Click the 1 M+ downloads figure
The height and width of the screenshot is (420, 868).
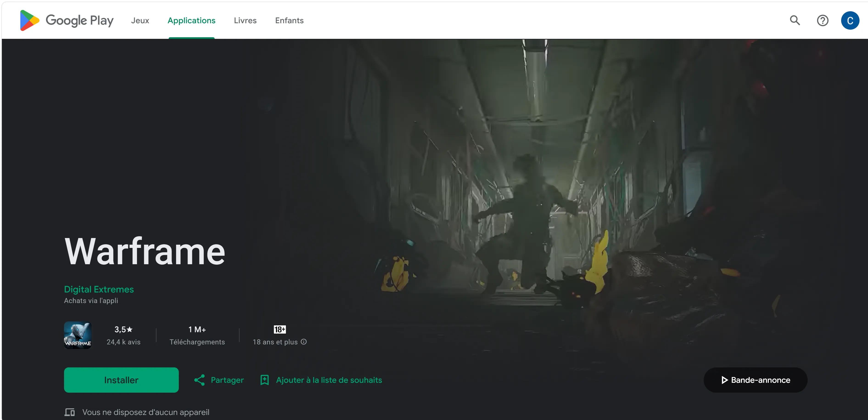[x=197, y=330]
